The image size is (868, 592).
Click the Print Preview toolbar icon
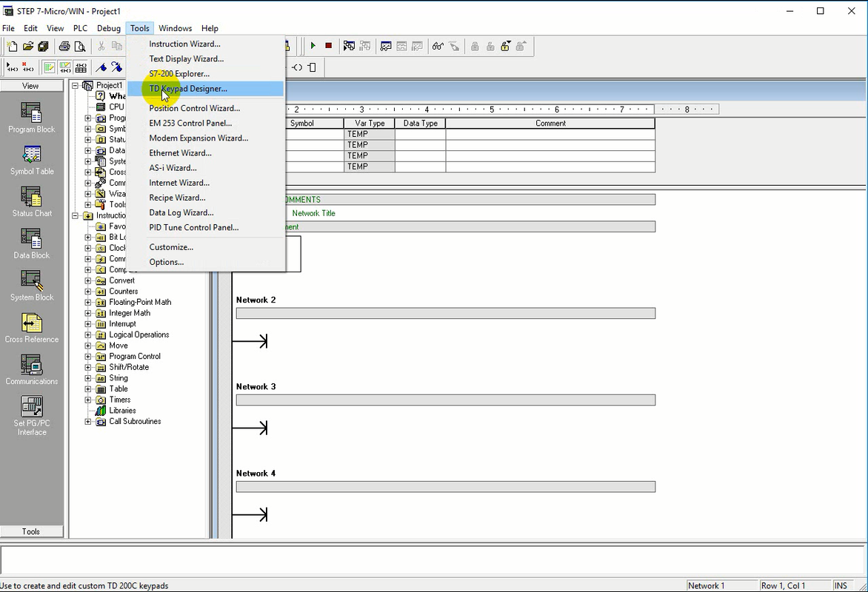click(80, 47)
